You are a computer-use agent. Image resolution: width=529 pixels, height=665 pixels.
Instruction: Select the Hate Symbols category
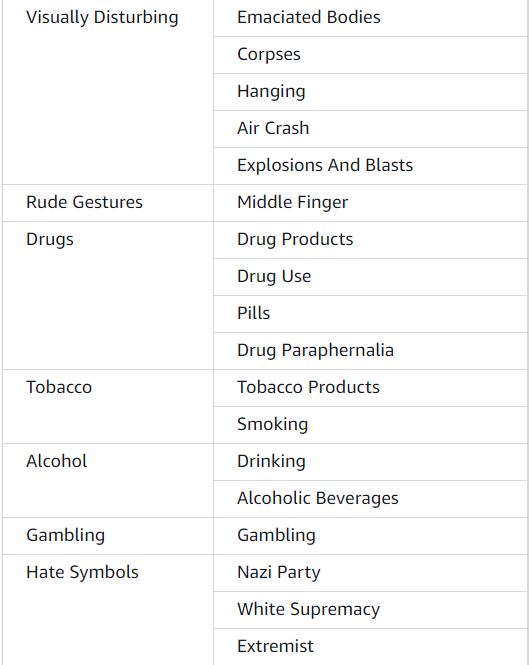pos(108,609)
